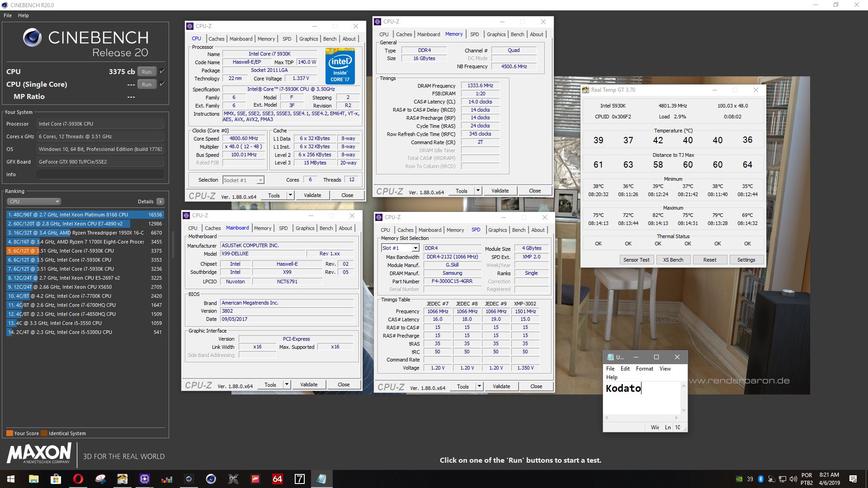The width and height of the screenshot is (868, 488).
Task: Open the Ranking CPU dropdown in Cinebench
Action: tap(33, 202)
